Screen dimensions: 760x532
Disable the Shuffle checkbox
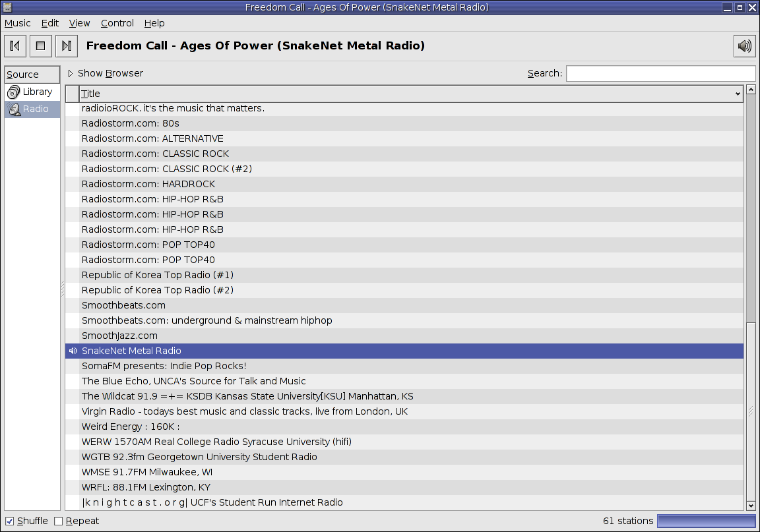(x=10, y=521)
